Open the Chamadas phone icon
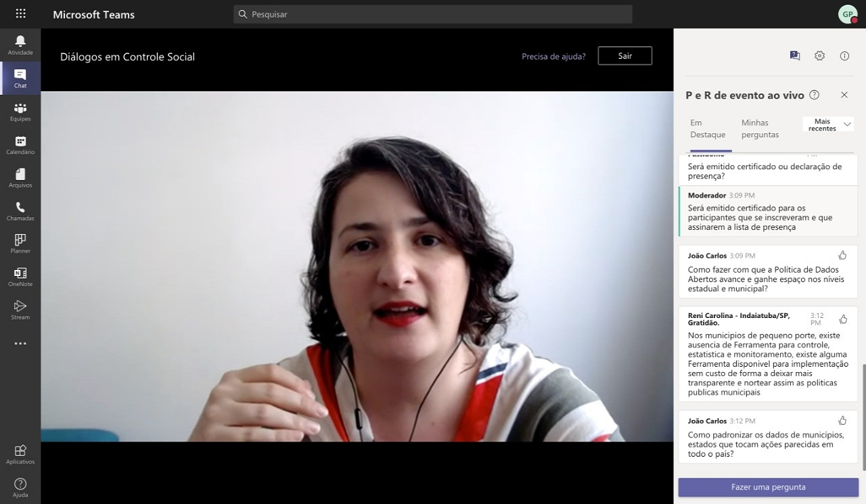Screen dimensions: 866x504 (x=20, y=210)
